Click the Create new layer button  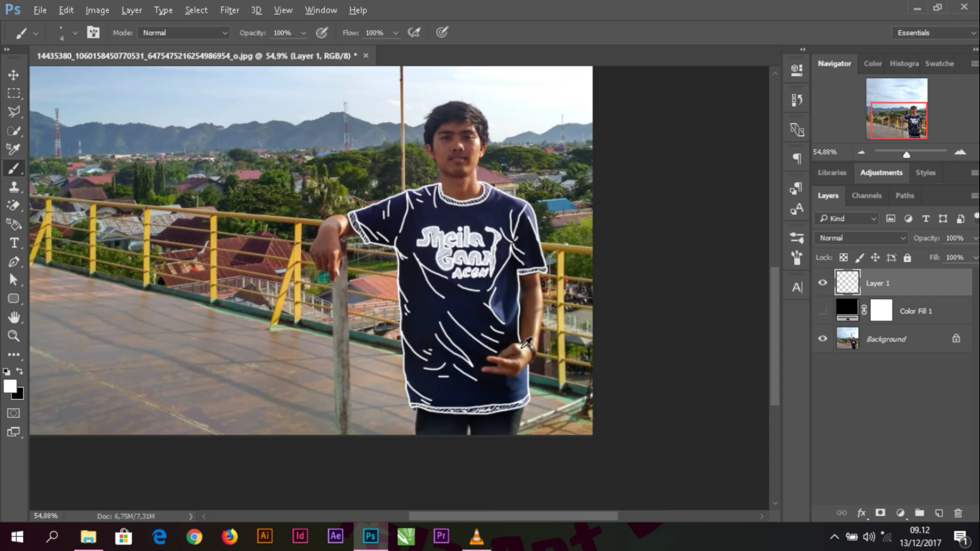[938, 513]
